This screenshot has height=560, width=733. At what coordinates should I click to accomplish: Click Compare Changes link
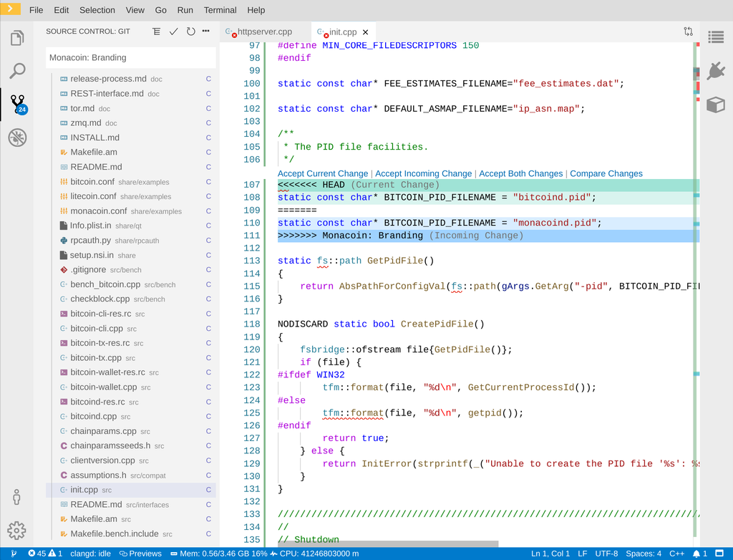tap(606, 173)
